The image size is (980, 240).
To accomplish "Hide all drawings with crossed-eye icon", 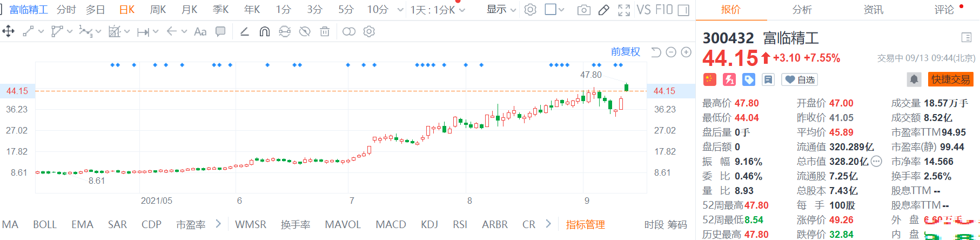I will [x=305, y=32].
